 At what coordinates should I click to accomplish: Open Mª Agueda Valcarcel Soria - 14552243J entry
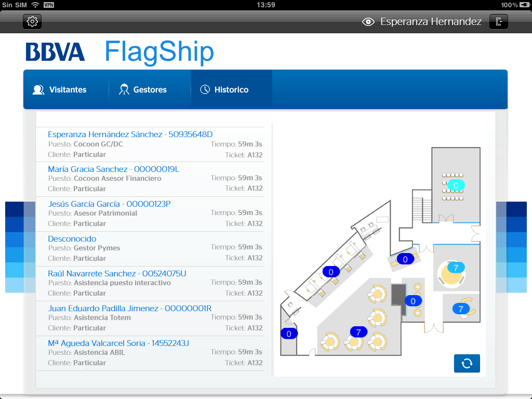point(150,353)
